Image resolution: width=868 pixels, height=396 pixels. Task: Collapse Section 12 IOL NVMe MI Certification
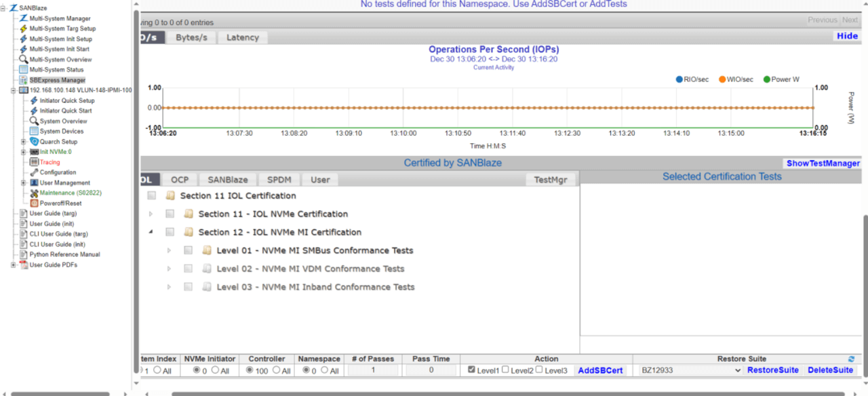pyautogui.click(x=151, y=232)
